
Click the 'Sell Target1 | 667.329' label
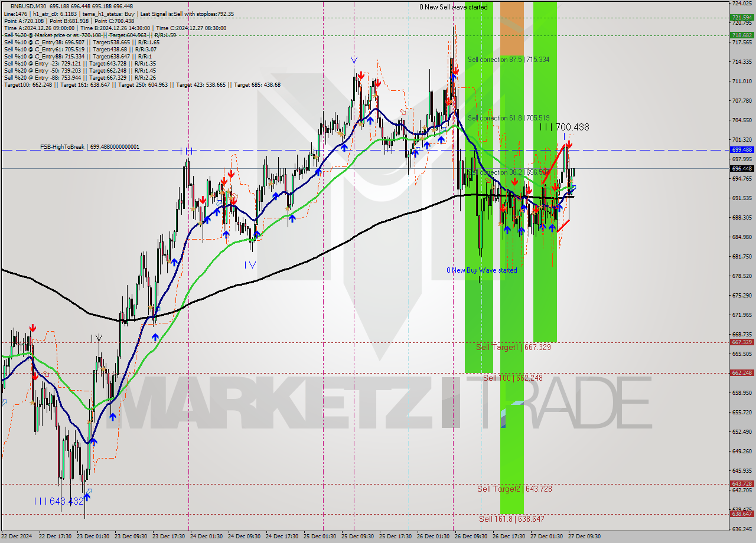513,347
